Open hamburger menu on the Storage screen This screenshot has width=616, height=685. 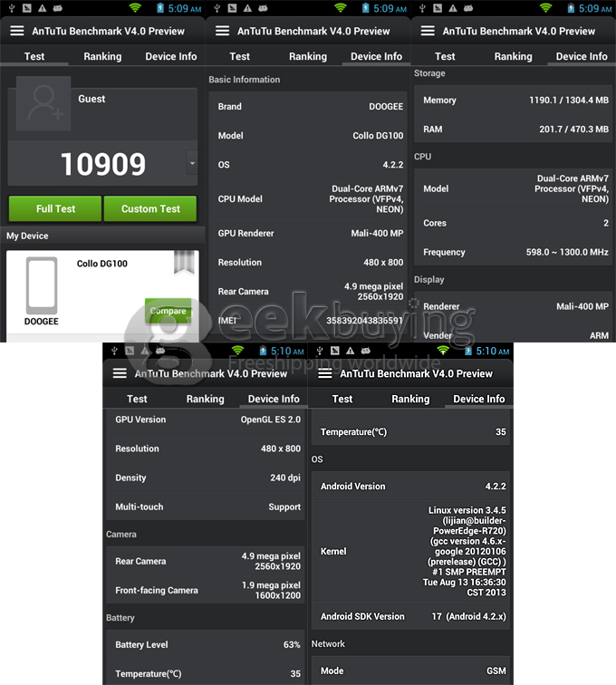(428, 31)
